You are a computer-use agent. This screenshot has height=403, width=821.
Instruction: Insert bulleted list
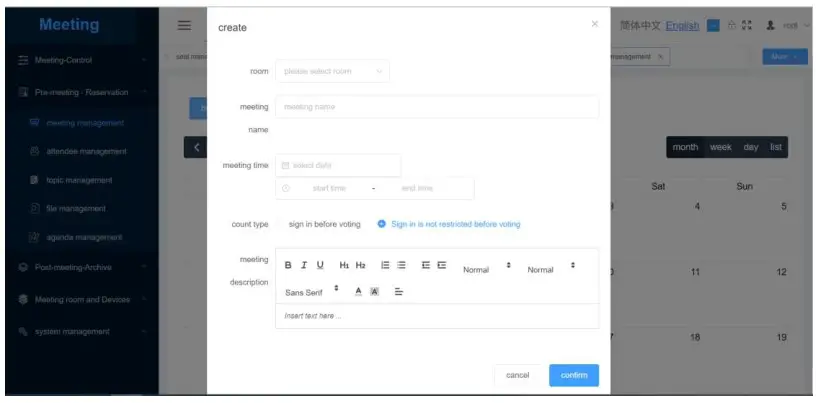coord(401,265)
